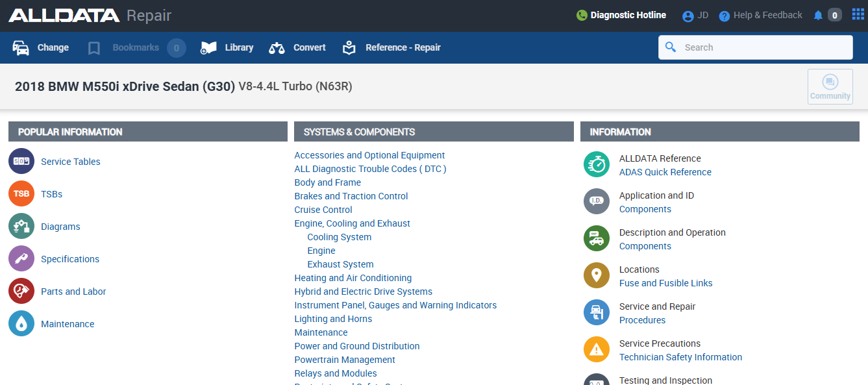
Task: Click the Convert scales icon
Action: (277, 48)
